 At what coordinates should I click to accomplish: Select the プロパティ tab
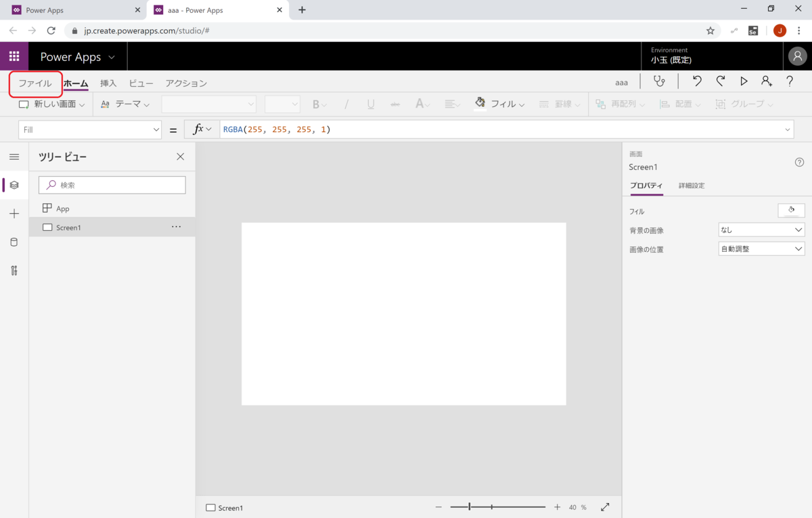pyautogui.click(x=646, y=186)
